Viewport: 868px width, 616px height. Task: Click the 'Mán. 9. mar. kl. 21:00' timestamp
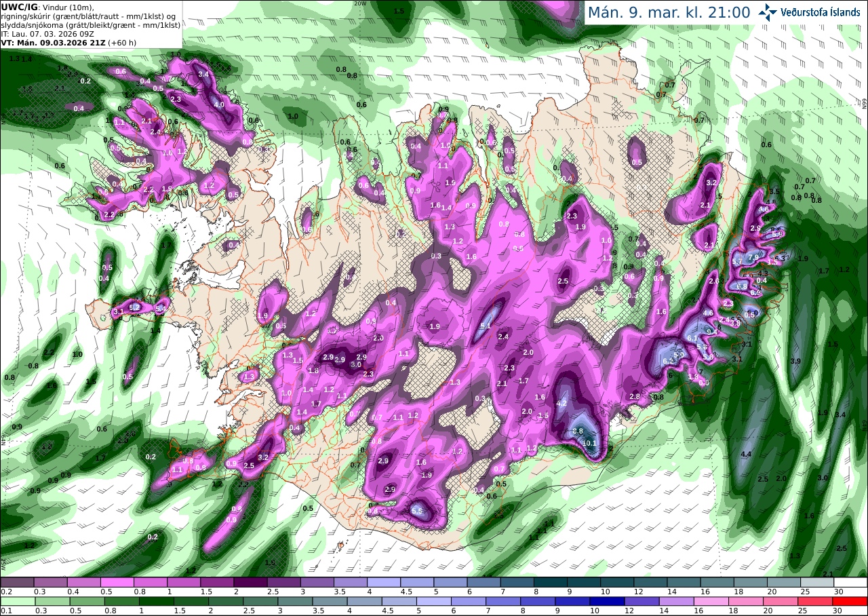[669, 13]
